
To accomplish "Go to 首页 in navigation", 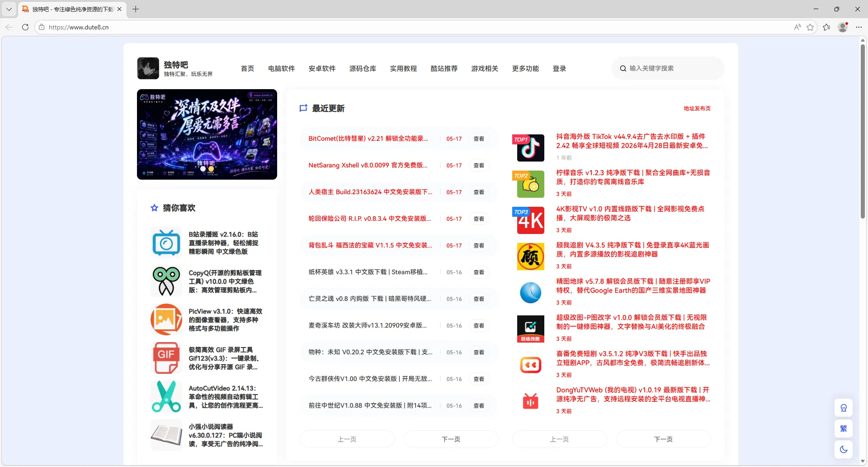I will (x=247, y=68).
